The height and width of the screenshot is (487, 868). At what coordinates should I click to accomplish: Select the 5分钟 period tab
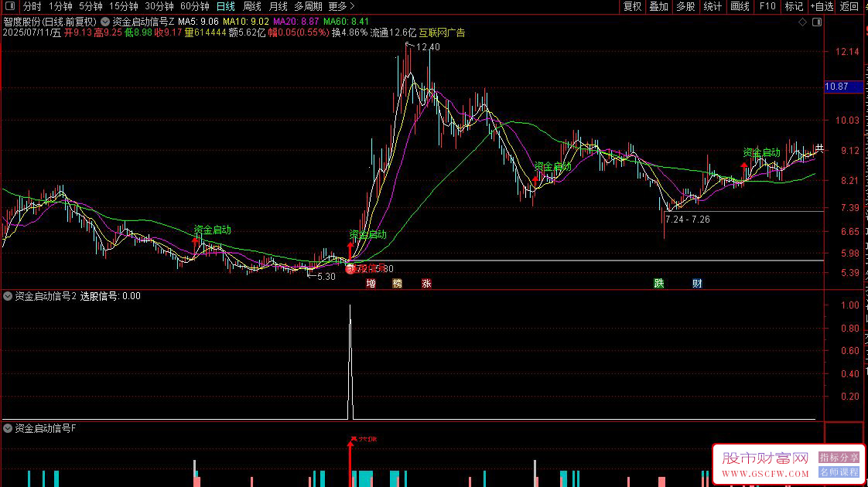(x=91, y=7)
